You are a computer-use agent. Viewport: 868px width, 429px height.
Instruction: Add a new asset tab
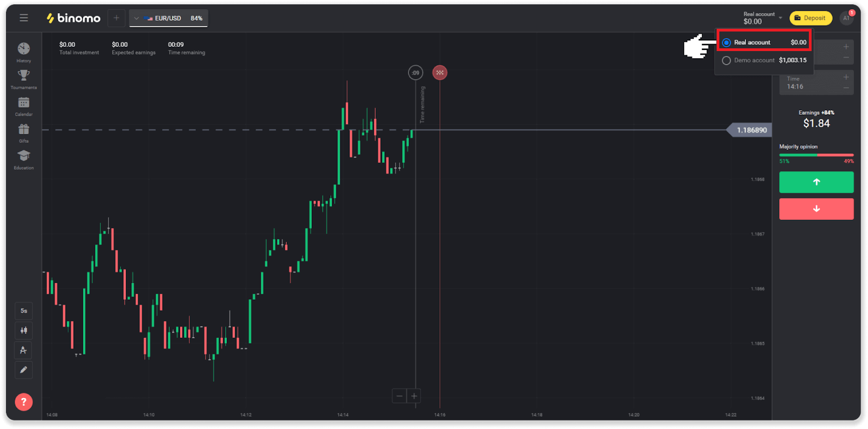tap(116, 18)
